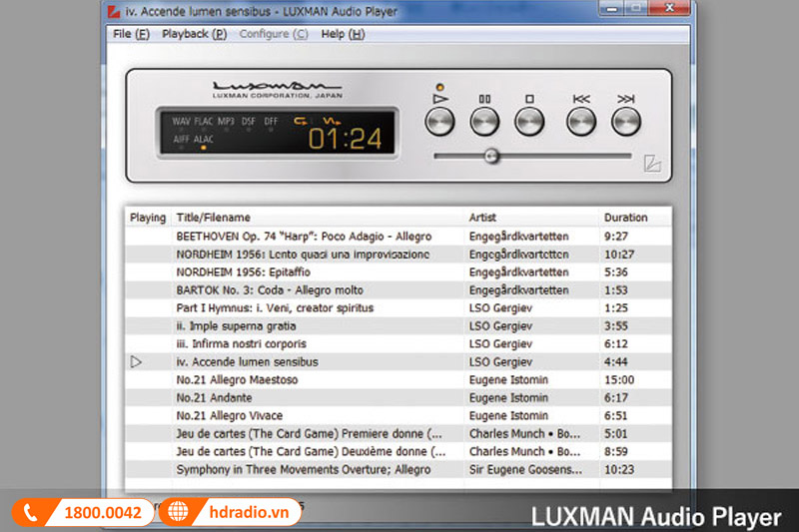Click the Title/Filename column header
Screen dimensions: 799x532
(213, 217)
